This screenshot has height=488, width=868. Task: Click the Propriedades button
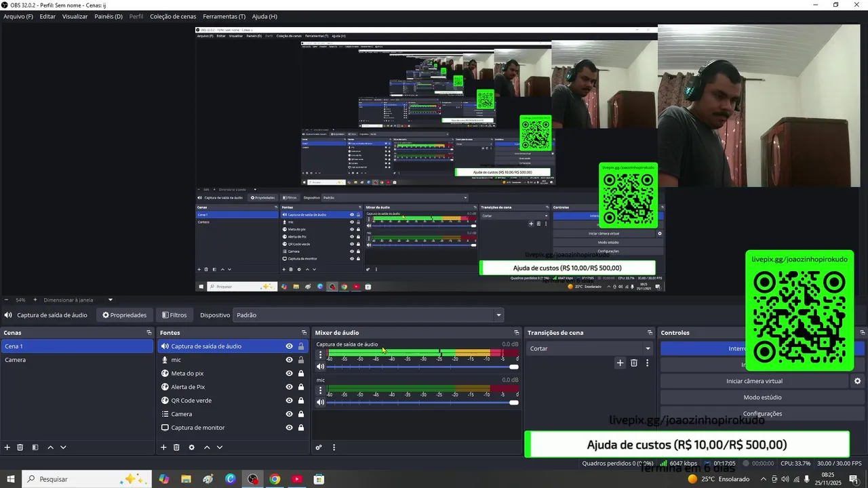tap(124, 315)
